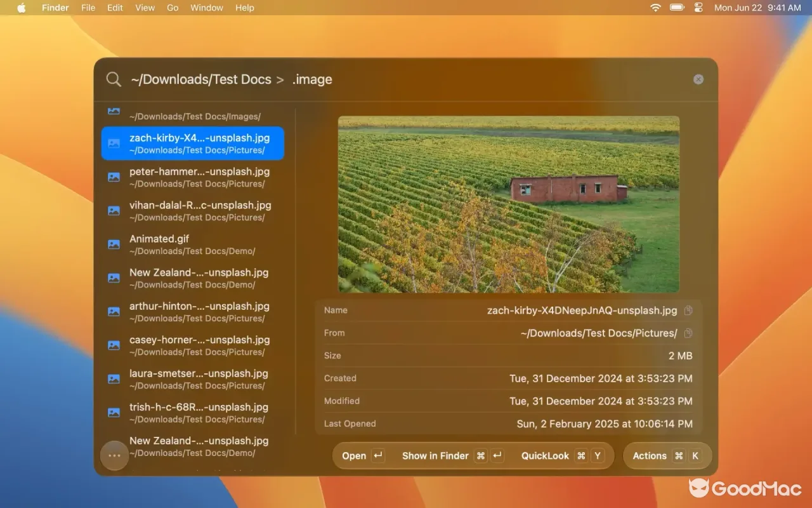Check the battery status icon

677,8
